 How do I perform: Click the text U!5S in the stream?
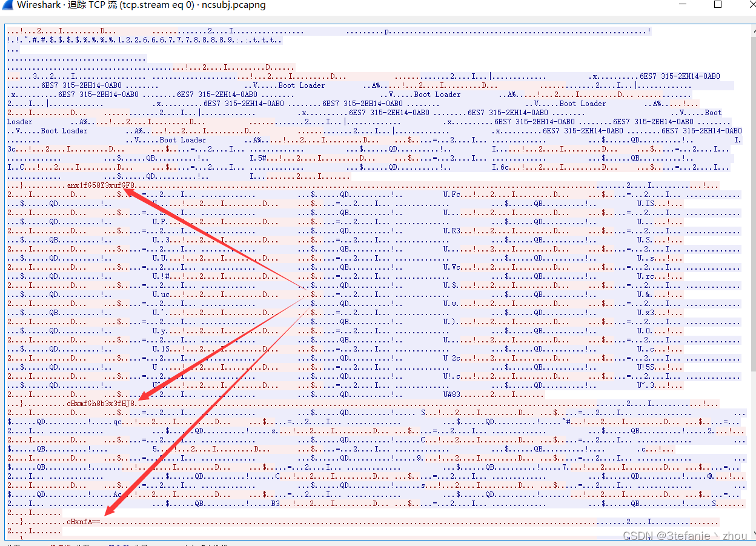coord(646,367)
